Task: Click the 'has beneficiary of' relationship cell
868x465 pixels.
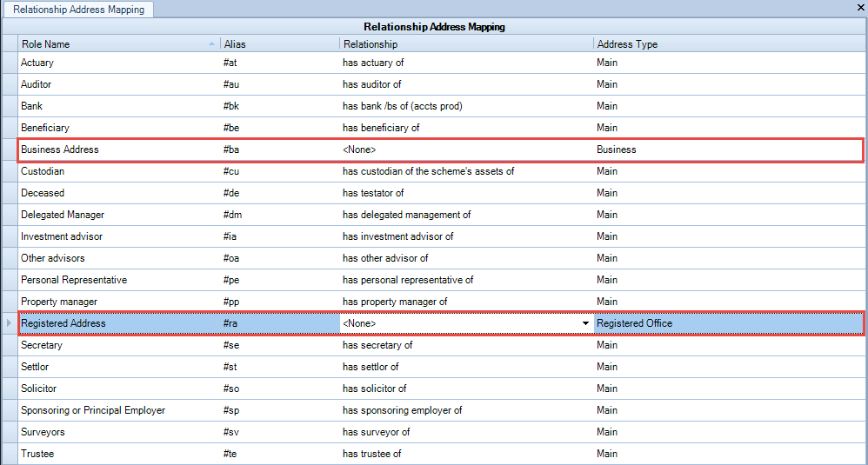Action: [466, 128]
